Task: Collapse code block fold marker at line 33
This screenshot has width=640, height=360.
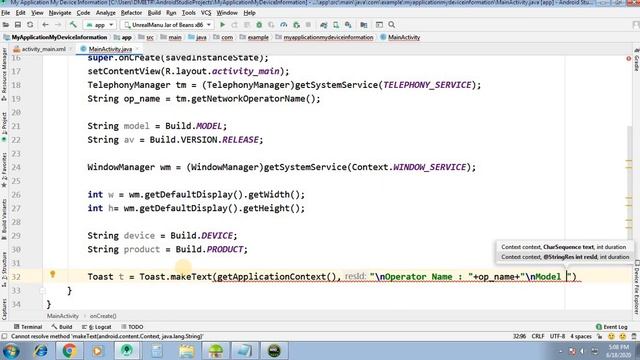Action: coord(42,291)
